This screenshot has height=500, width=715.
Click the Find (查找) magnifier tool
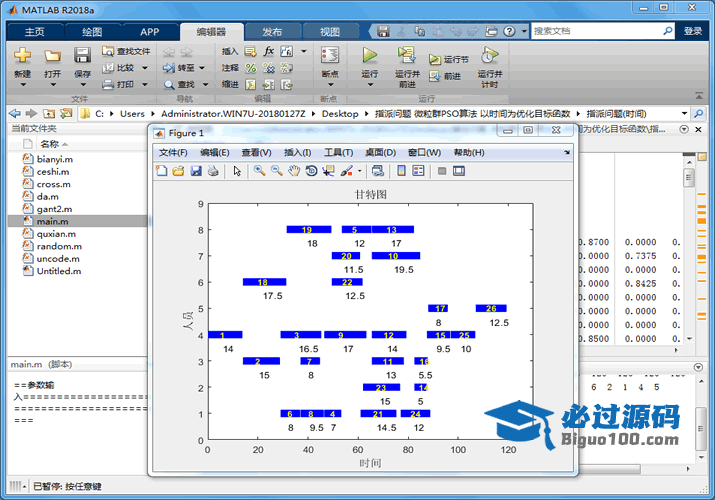[x=180, y=84]
